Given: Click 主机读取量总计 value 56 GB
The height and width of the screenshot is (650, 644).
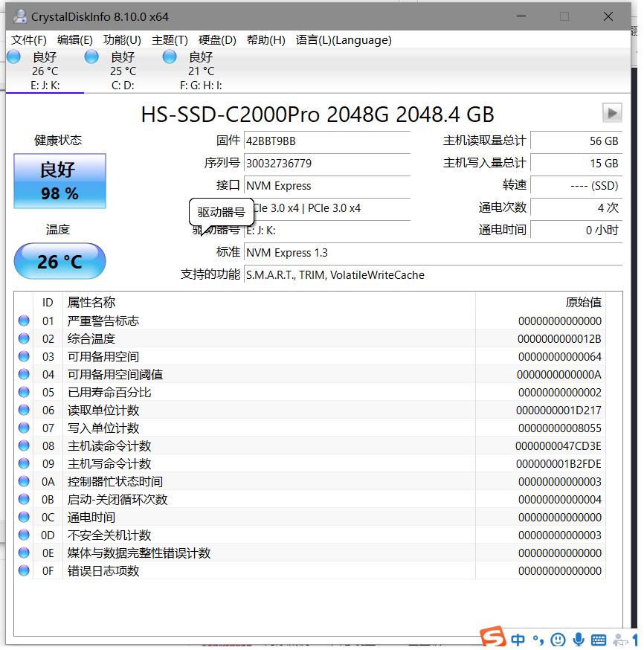Looking at the screenshot, I should click(576, 141).
